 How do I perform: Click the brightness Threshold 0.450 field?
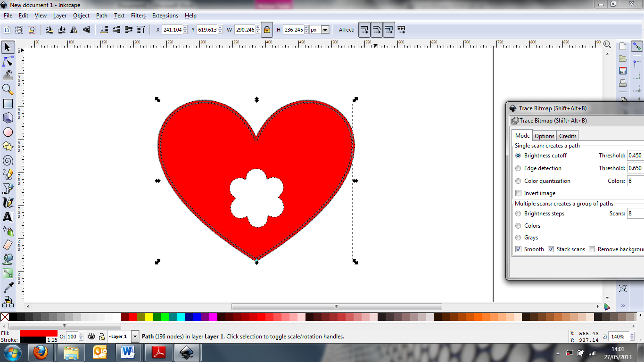tap(636, 156)
